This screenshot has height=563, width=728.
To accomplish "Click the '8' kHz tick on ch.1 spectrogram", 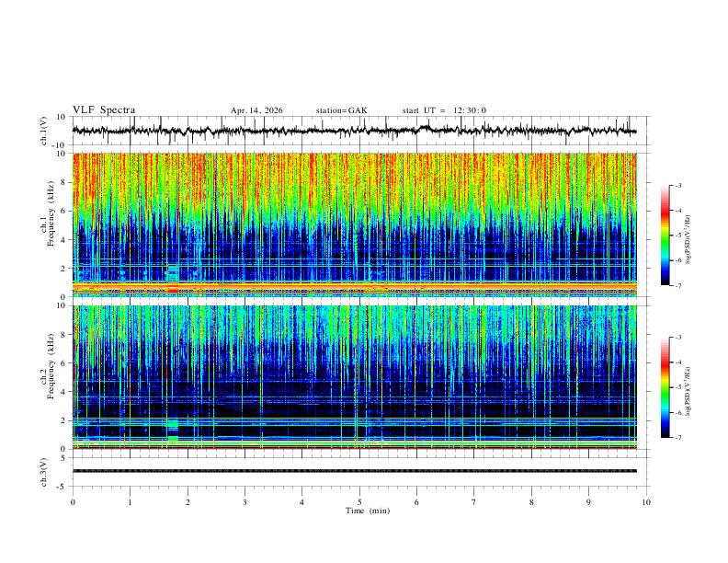I will [64, 182].
